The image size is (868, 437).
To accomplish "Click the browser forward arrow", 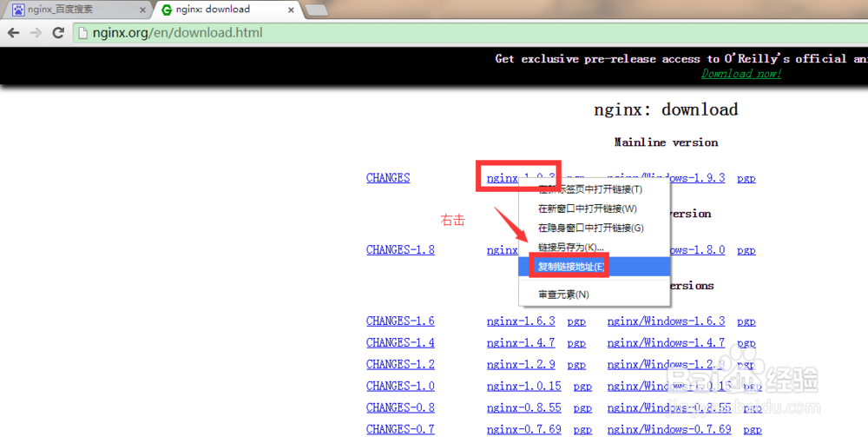I will 36,33.
